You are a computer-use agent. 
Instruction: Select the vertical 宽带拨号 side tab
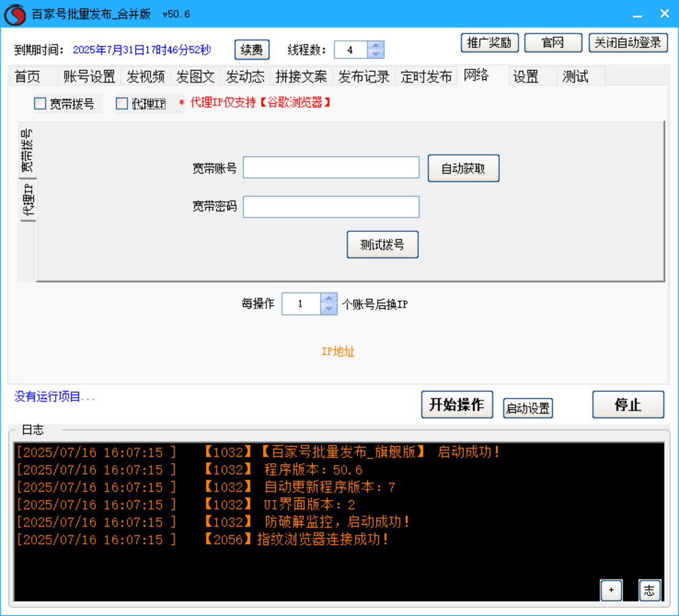click(27, 150)
